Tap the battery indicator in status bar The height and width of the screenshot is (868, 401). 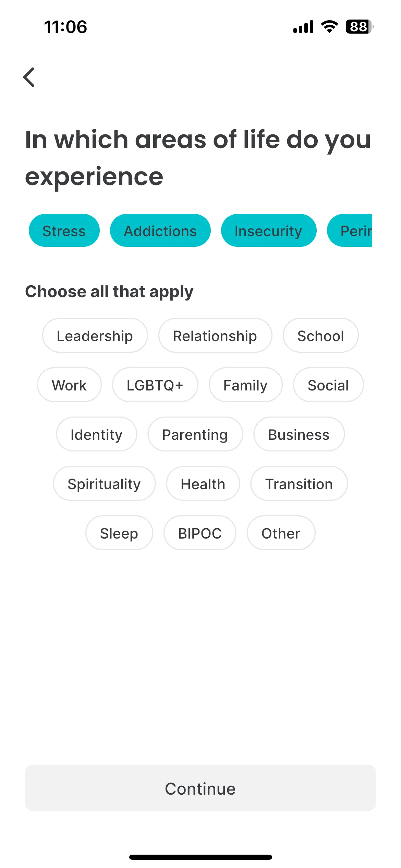point(360,27)
